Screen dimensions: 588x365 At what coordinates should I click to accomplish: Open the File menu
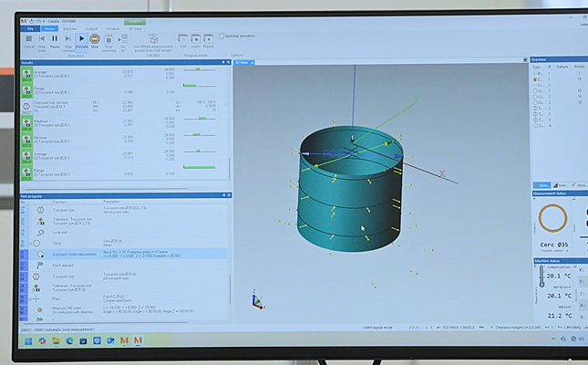click(29, 28)
